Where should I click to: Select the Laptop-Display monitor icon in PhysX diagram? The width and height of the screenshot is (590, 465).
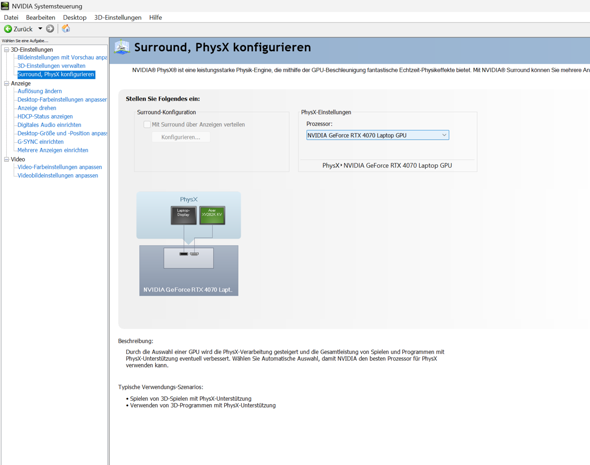click(184, 215)
